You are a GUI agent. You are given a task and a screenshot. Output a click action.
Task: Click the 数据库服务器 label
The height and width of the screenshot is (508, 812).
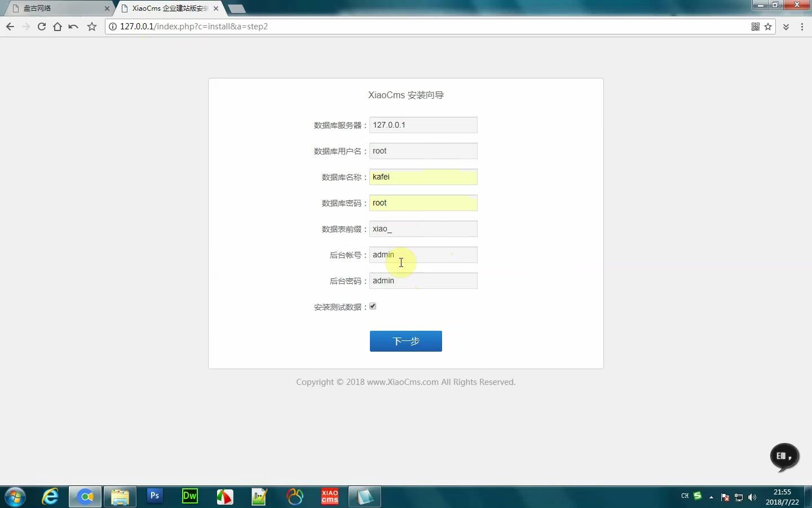tap(341, 125)
